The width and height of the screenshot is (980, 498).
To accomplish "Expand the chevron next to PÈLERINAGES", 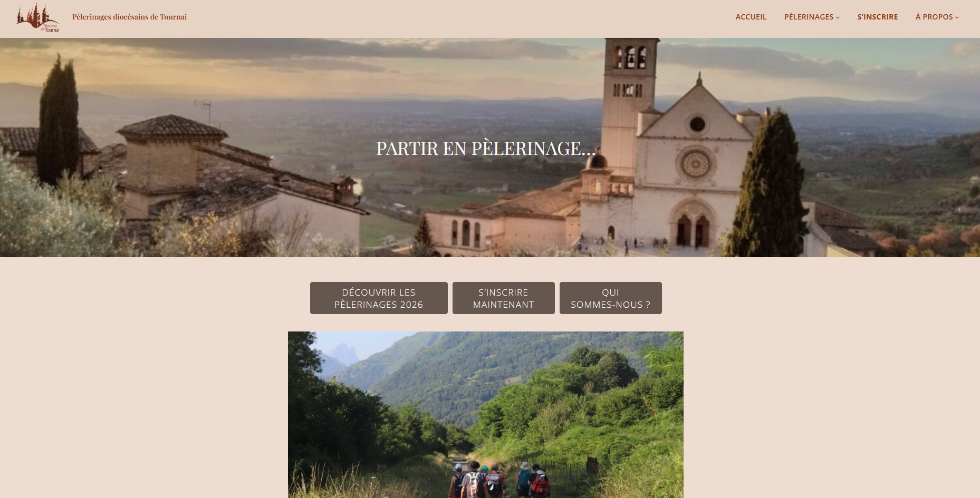I will 838,17.
